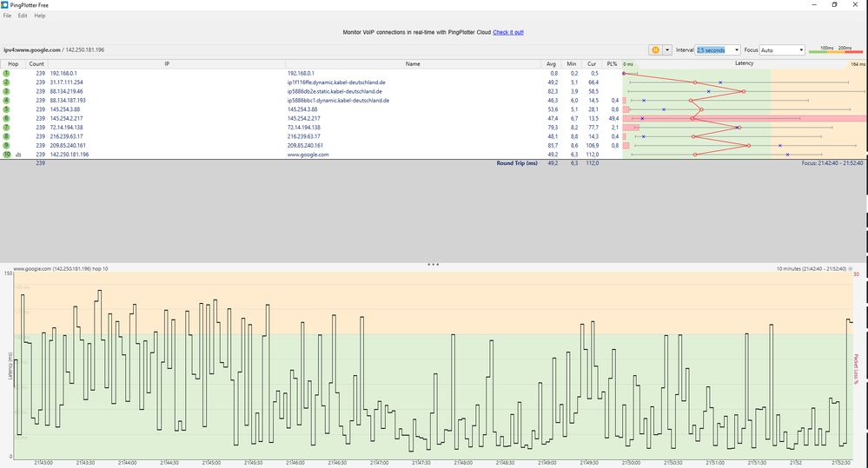Pause the trace with the orange button
This screenshot has height=468, width=868.
(655, 49)
